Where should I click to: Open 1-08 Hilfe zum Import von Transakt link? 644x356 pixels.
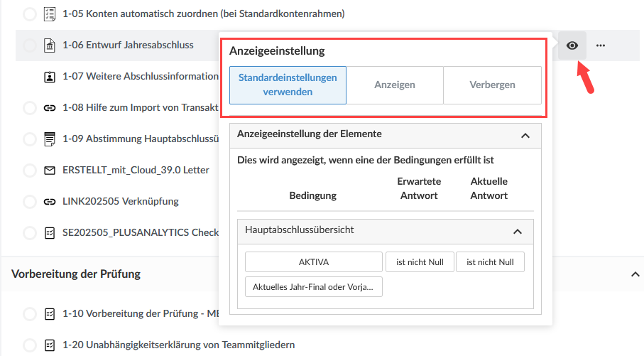point(141,108)
